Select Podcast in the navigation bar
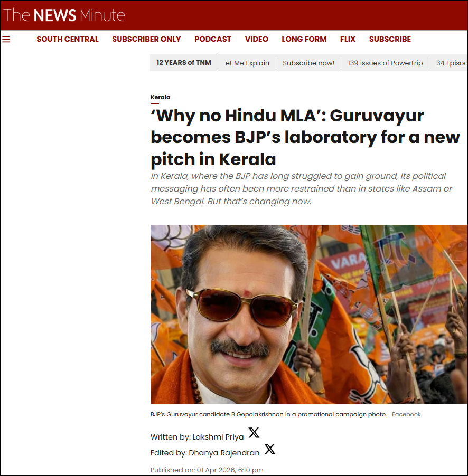 [x=213, y=39]
